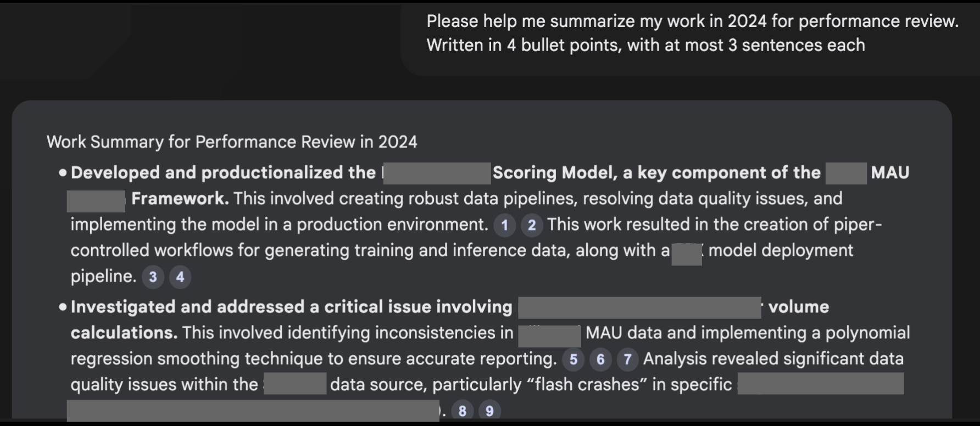Image resolution: width=980 pixels, height=426 pixels.
Task: Open citation badge 6
Action: [x=600, y=360]
